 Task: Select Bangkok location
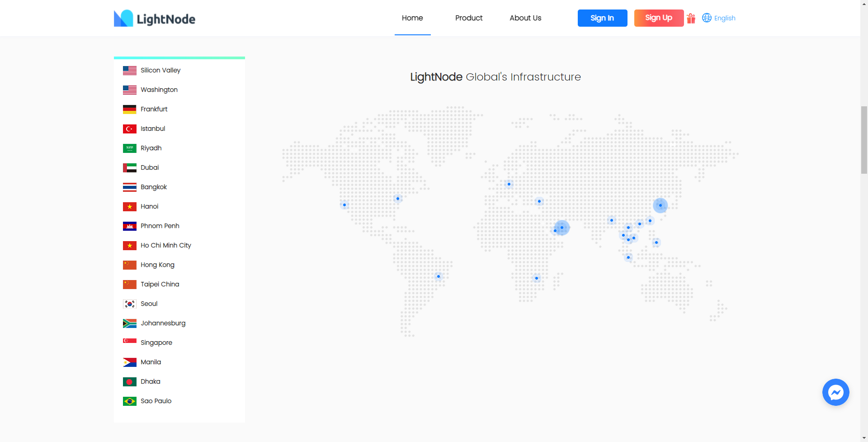click(x=154, y=187)
